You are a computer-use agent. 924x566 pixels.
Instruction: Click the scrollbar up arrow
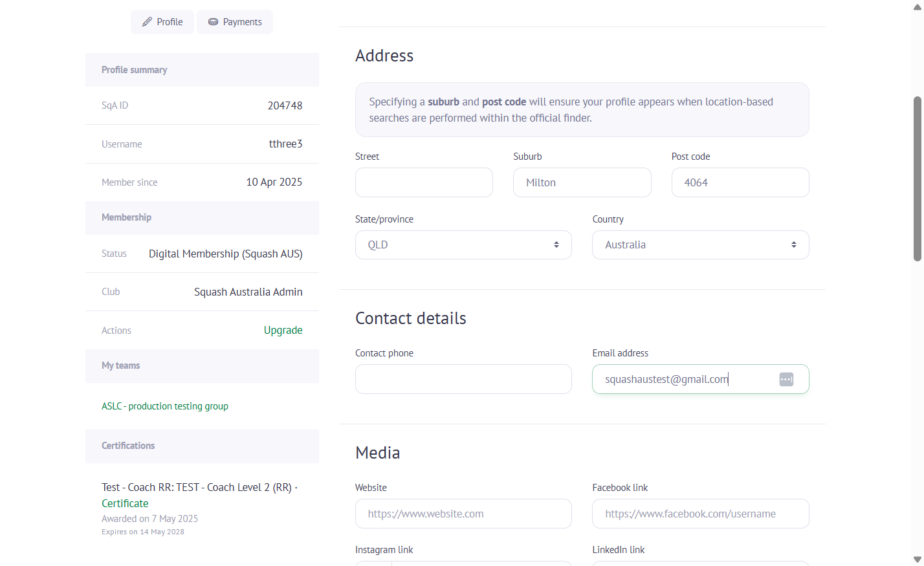[918, 6]
